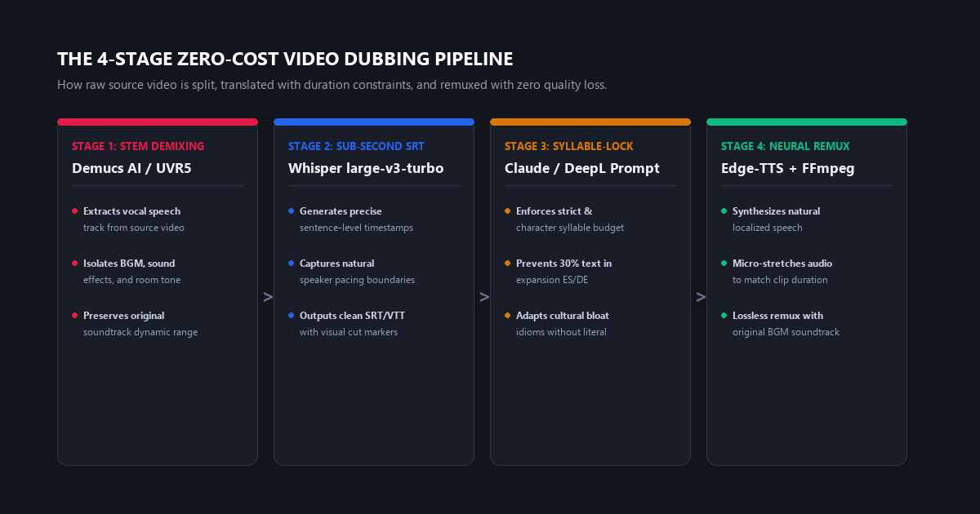Select the "STAGE 3: SYLLABLE-LOCK" label

click(569, 147)
